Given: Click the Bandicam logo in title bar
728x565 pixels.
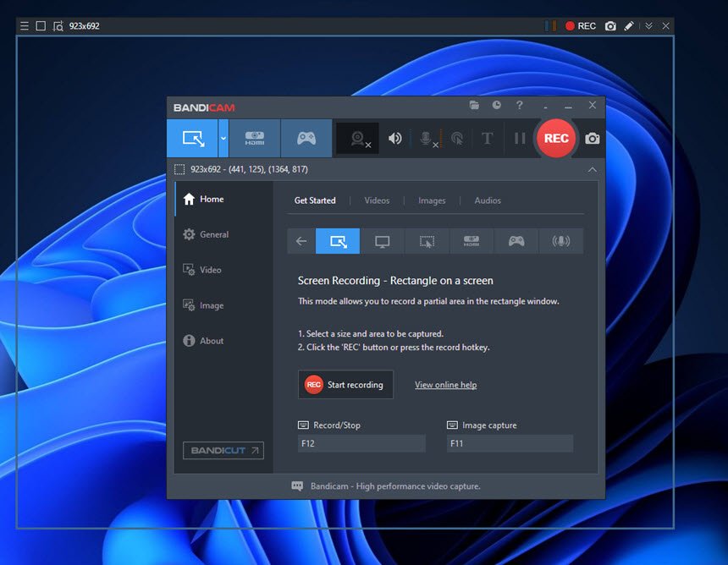Looking at the screenshot, I should pyautogui.click(x=204, y=107).
